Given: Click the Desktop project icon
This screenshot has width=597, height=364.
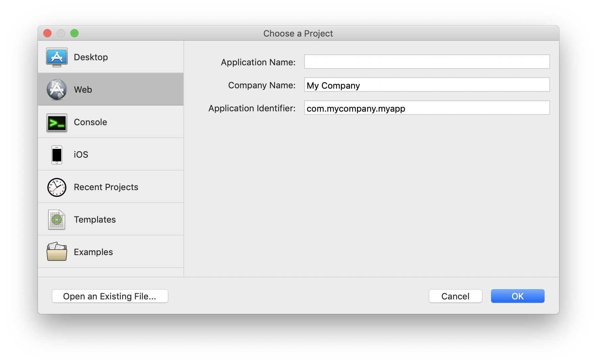Looking at the screenshot, I should [x=57, y=57].
